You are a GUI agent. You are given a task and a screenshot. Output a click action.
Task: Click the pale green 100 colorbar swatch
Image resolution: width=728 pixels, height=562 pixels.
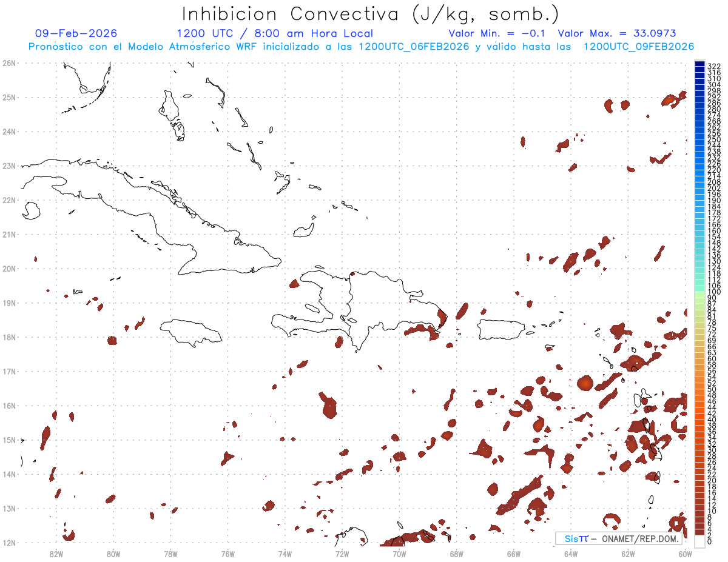click(699, 293)
